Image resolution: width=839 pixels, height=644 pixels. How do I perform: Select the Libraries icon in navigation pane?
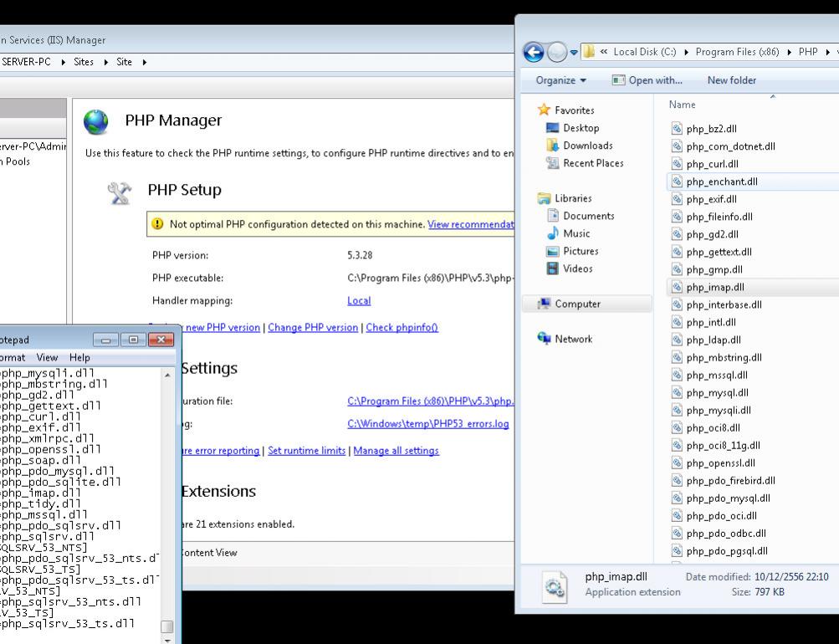(x=545, y=198)
